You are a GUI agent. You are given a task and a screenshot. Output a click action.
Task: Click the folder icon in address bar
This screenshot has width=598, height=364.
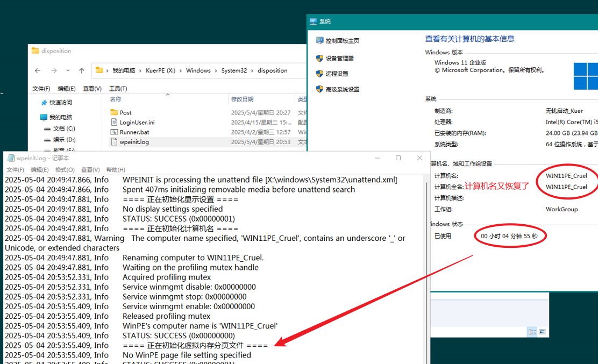99,70
